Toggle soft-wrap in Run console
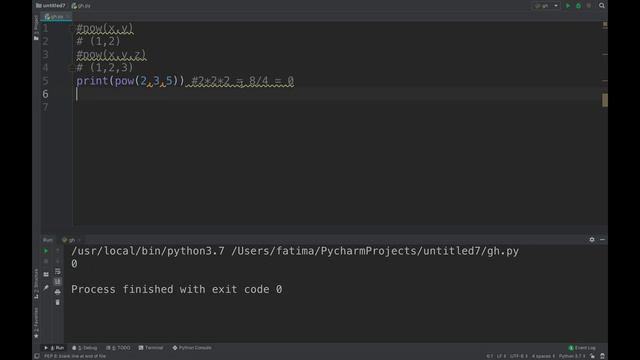 click(x=58, y=271)
